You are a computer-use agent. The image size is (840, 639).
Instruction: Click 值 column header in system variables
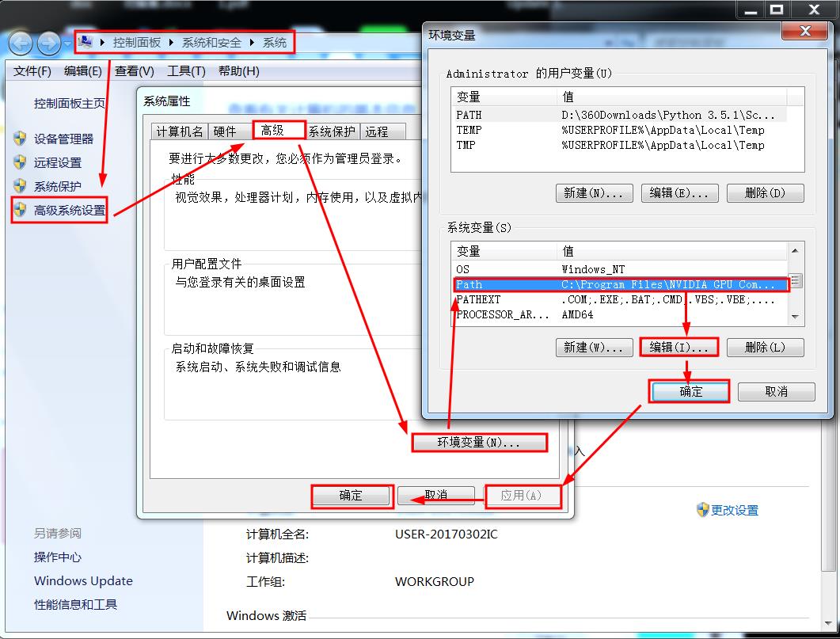(x=672, y=251)
